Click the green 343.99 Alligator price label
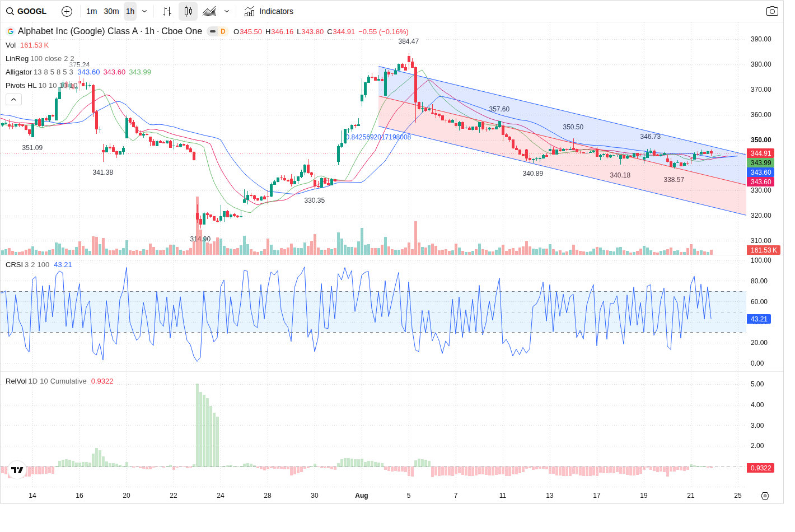 pos(761,162)
